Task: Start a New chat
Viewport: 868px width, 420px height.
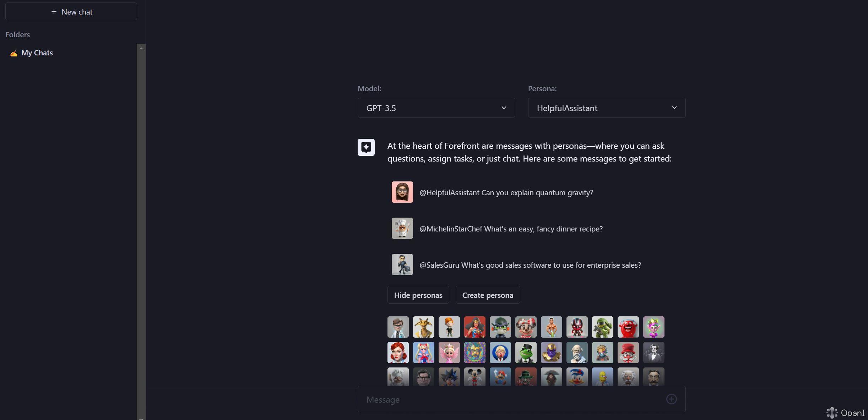Action: tap(71, 12)
